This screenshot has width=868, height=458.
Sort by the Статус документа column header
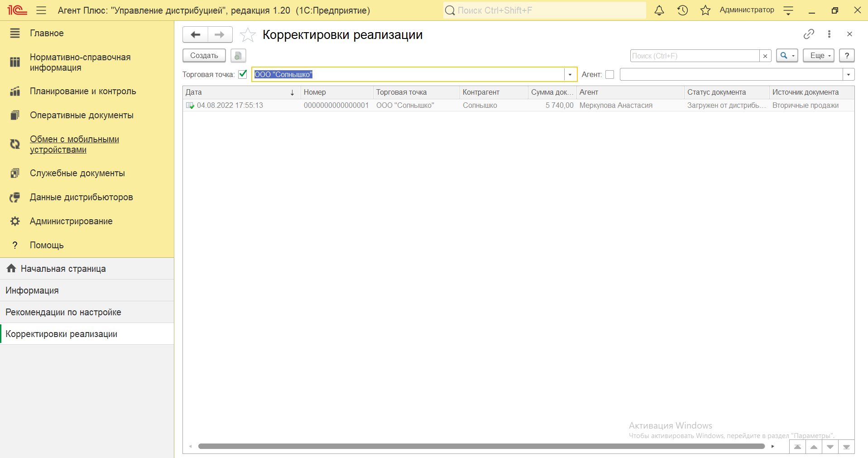727,92
